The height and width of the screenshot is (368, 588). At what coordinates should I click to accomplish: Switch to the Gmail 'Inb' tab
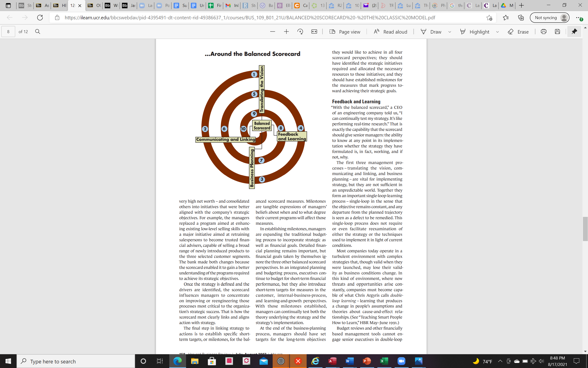pyautogui.click(x=232, y=5)
